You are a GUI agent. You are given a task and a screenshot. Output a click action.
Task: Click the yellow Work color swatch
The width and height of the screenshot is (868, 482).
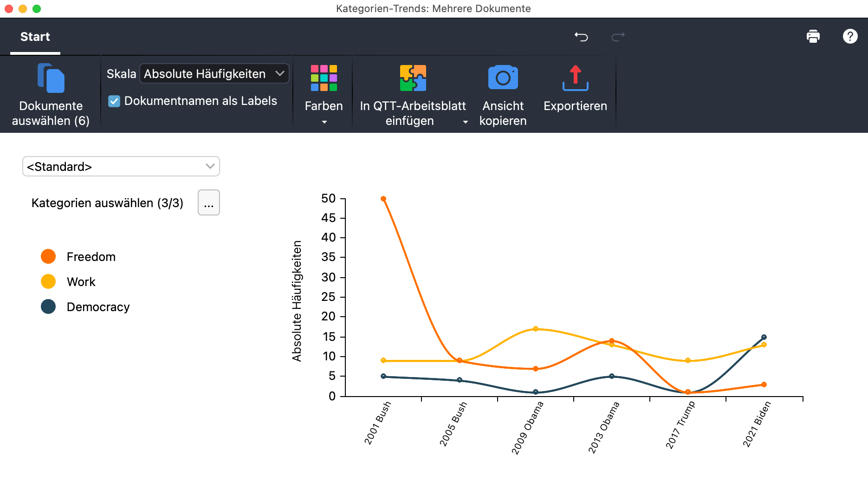48,281
